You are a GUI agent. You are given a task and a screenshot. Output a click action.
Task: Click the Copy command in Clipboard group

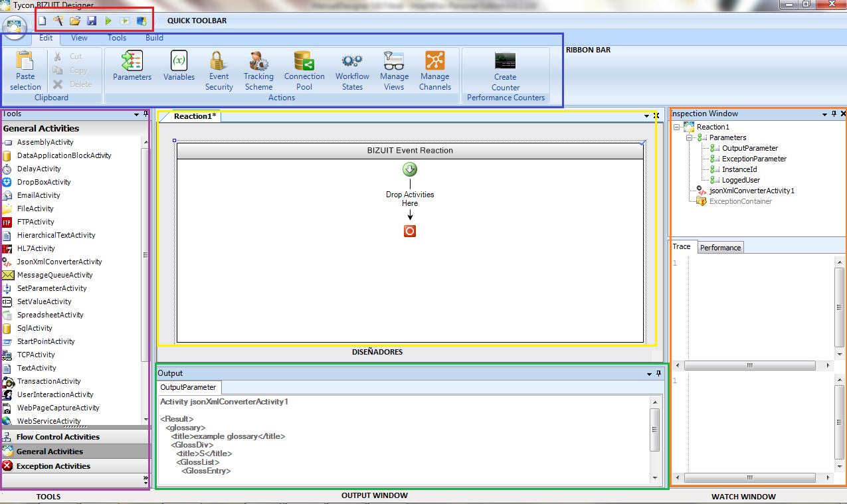click(x=70, y=70)
